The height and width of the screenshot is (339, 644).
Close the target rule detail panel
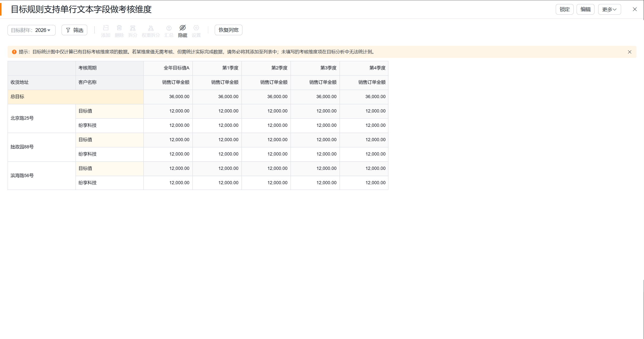pos(635,9)
